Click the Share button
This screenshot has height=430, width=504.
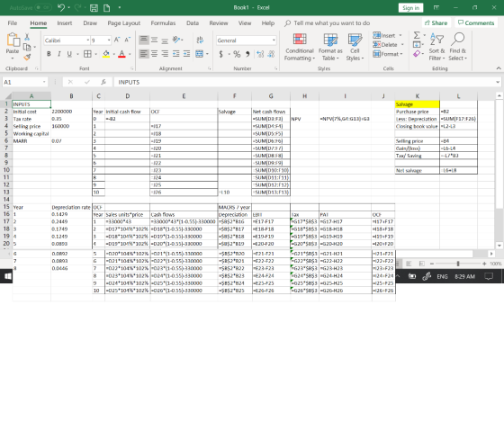click(x=436, y=22)
